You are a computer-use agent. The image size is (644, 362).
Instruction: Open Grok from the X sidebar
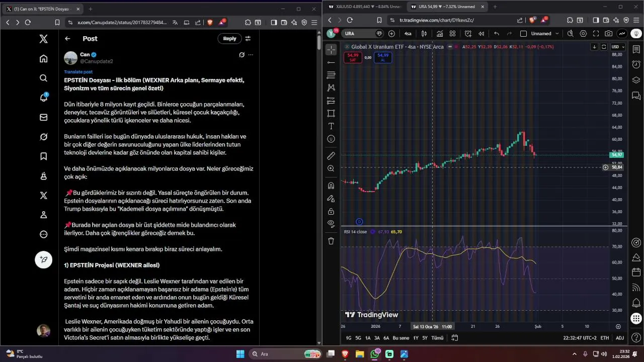pos(44,137)
